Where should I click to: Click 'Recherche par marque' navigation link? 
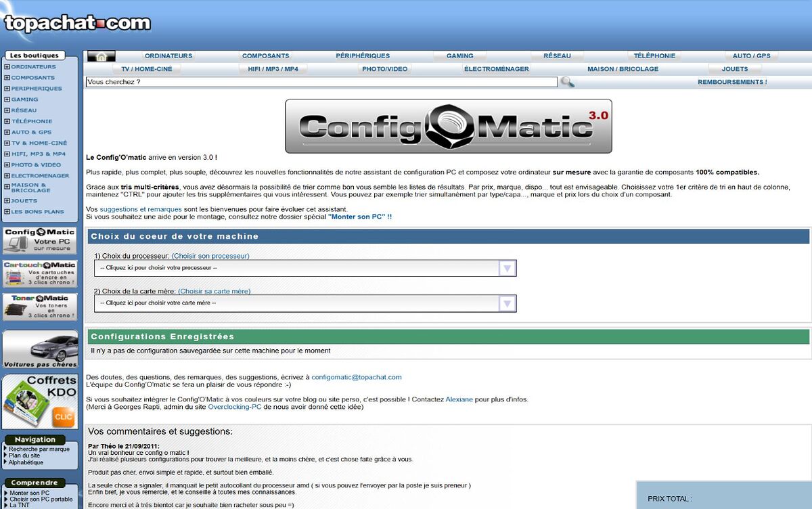(39, 449)
